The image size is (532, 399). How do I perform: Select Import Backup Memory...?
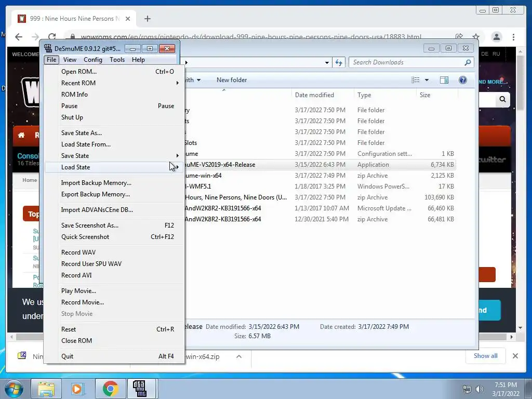click(115, 183)
